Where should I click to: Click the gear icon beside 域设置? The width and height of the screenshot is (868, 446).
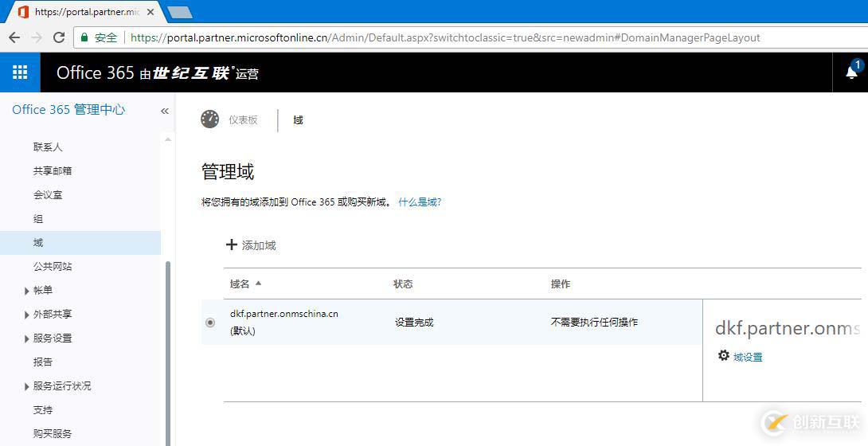coord(724,356)
